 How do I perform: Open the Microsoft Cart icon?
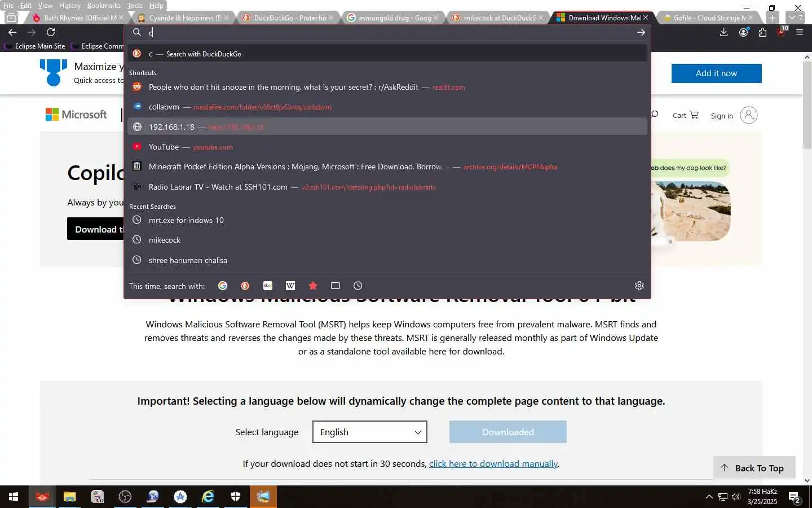coord(686,115)
